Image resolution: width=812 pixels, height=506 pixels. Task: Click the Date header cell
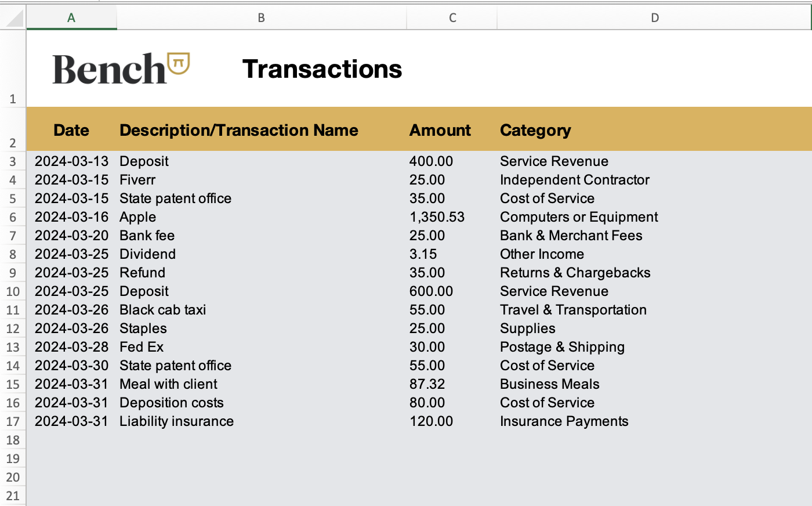point(71,130)
